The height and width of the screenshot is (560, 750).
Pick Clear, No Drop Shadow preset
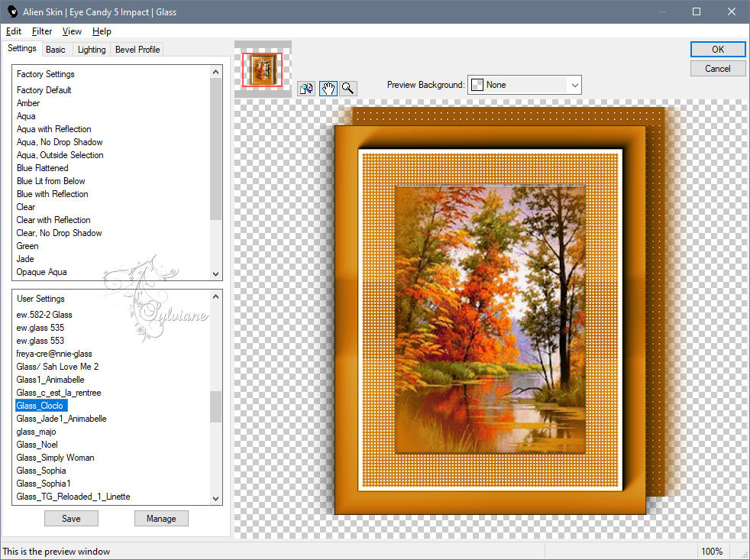click(x=59, y=232)
